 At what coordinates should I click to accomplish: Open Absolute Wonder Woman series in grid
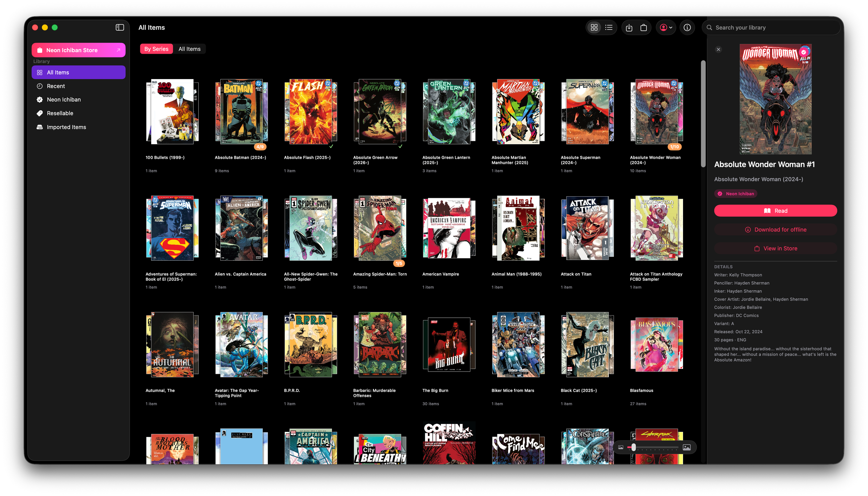pyautogui.click(x=656, y=111)
